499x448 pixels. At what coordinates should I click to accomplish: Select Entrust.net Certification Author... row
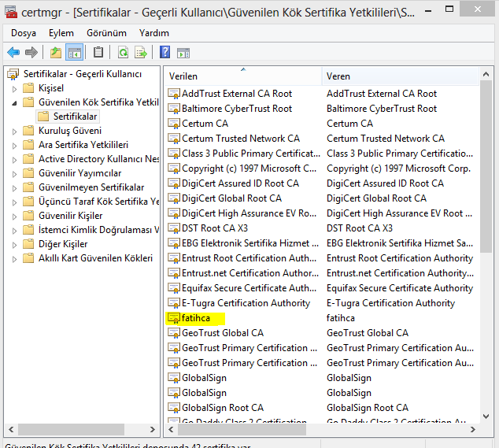(322, 273)
